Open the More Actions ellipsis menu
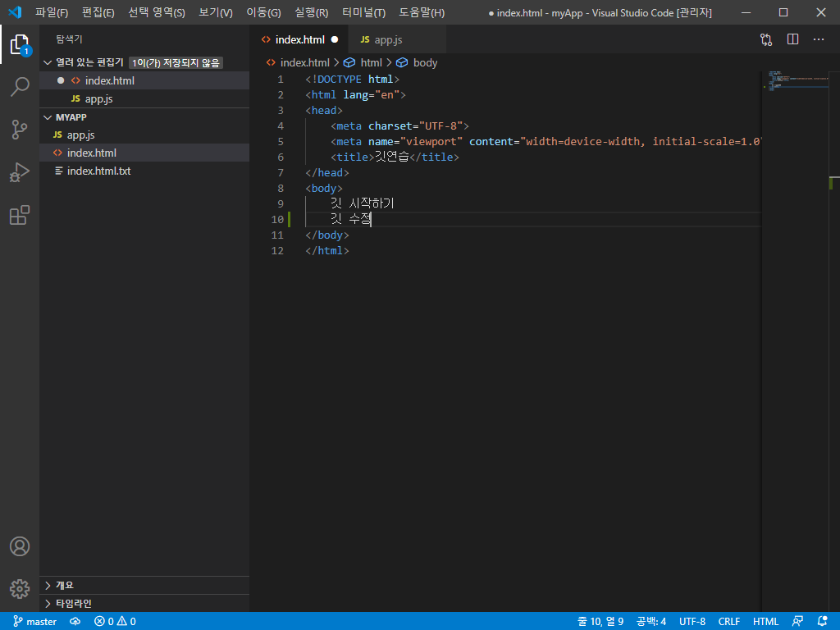Screen dimensions: 840x630 point(819,39)
